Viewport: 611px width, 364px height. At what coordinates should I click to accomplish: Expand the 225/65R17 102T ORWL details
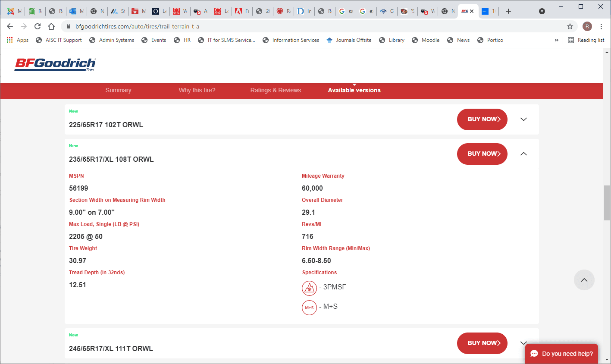(523, 119)
